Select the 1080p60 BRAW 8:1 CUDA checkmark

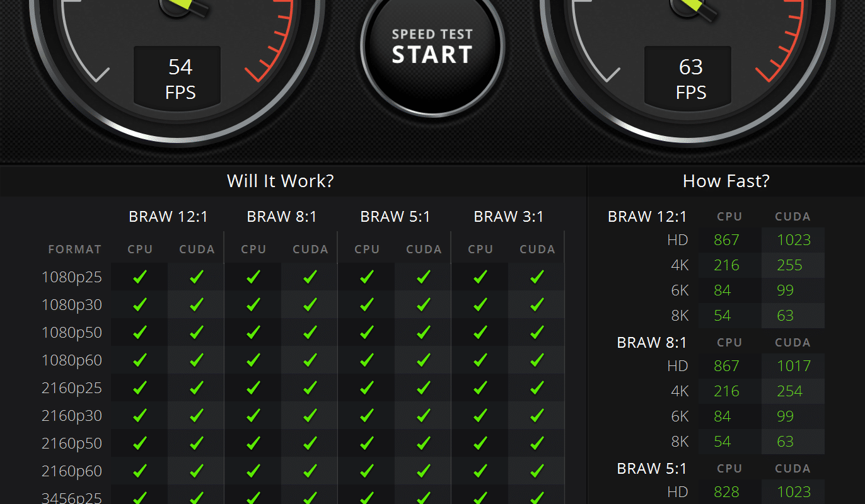(x=310, y=360)
